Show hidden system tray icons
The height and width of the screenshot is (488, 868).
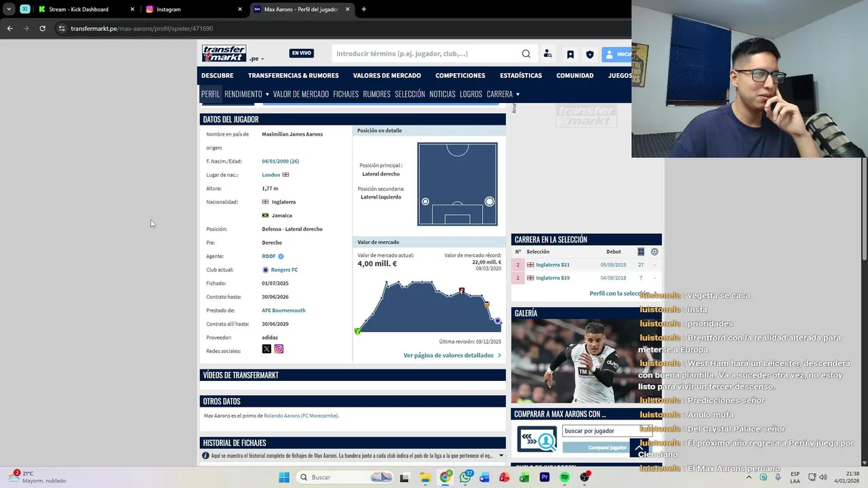750,477
